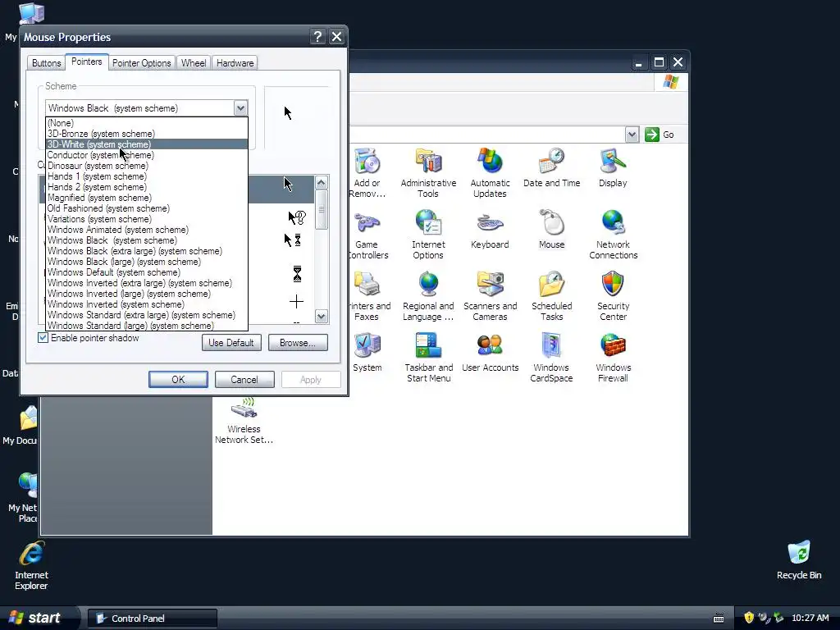Click the Use Default button
Screen dimensions: 840x630
[x=231, y=343]
